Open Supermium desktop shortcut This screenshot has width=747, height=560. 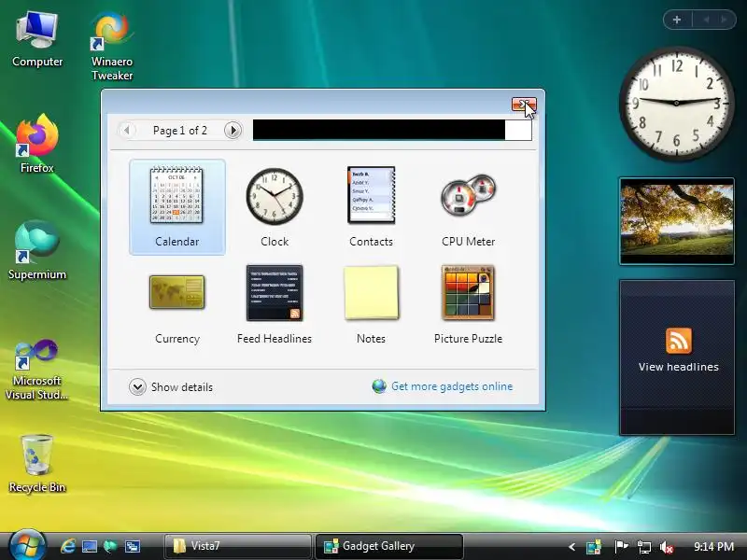tap(37, 250)
